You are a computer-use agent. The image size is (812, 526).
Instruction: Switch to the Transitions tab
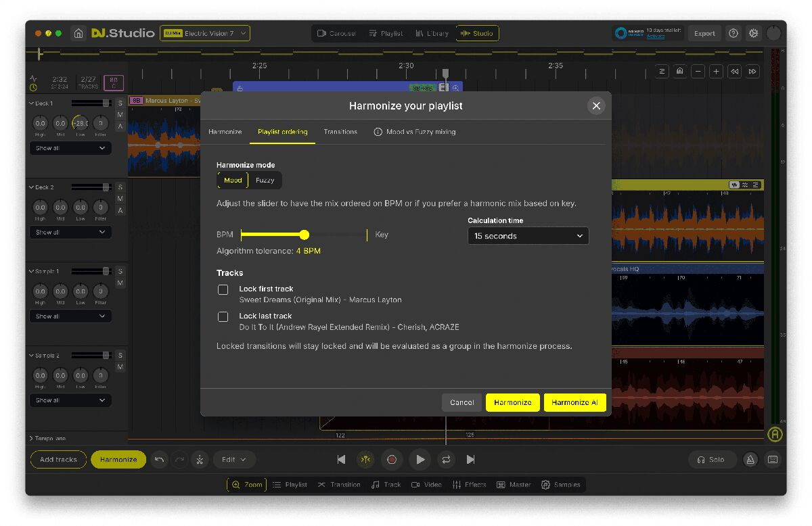coord(340,132)
